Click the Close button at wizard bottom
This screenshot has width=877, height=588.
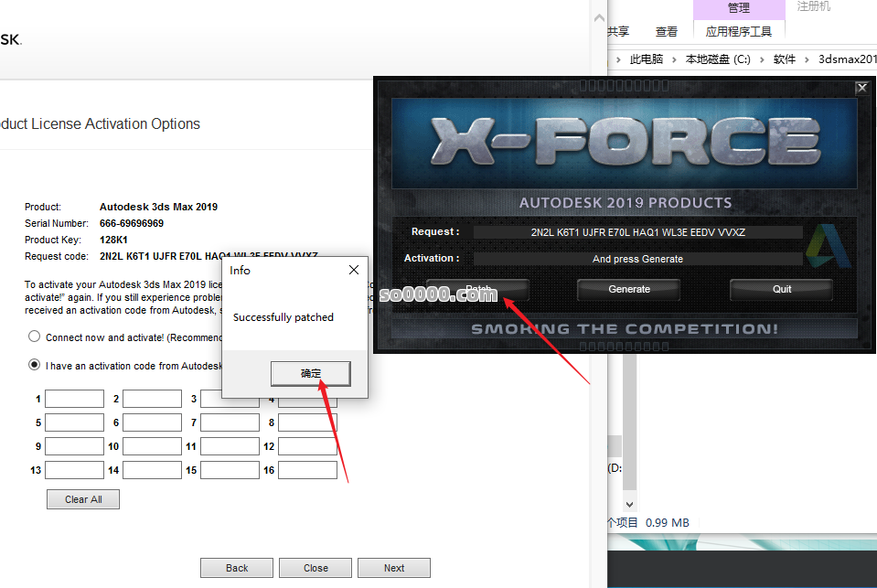pos(316,568)
